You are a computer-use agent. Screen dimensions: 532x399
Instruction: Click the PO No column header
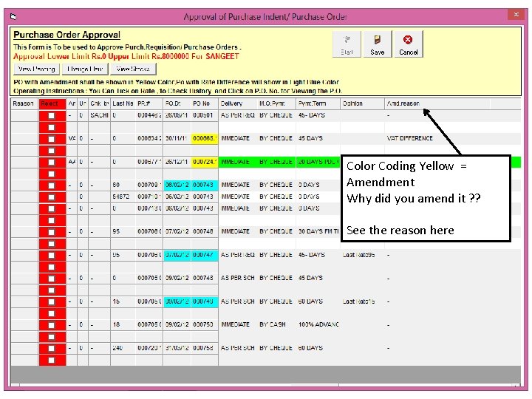205,103
